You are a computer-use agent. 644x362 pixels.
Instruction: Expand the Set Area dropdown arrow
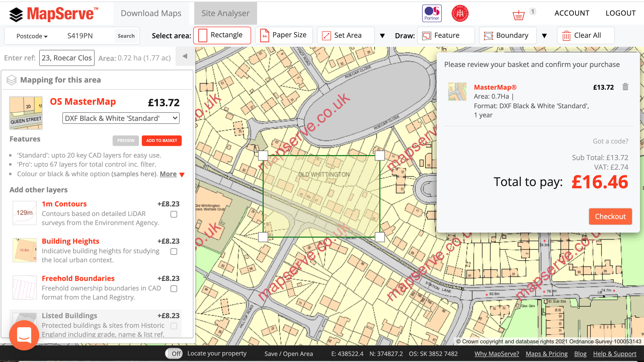(381, 35)
